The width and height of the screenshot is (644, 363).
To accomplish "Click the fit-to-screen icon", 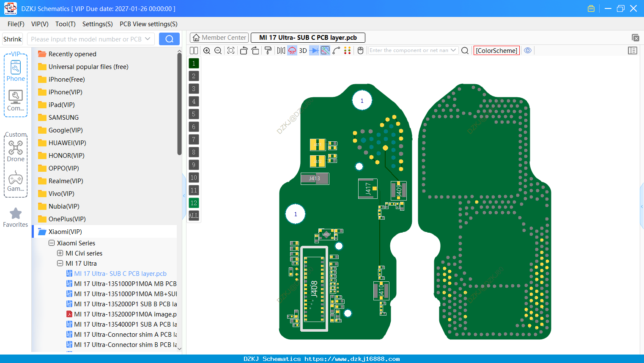I will [231, 50].
